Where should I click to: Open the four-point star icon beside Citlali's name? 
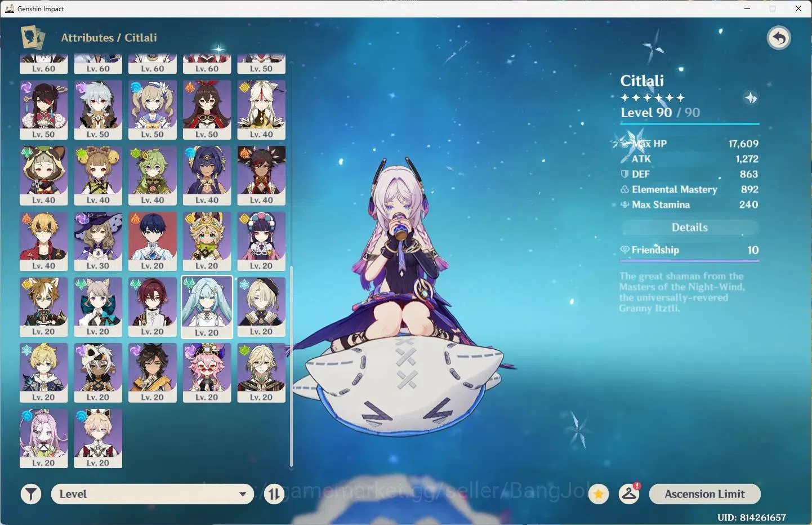pyautogui.click(x=751, y=98)
